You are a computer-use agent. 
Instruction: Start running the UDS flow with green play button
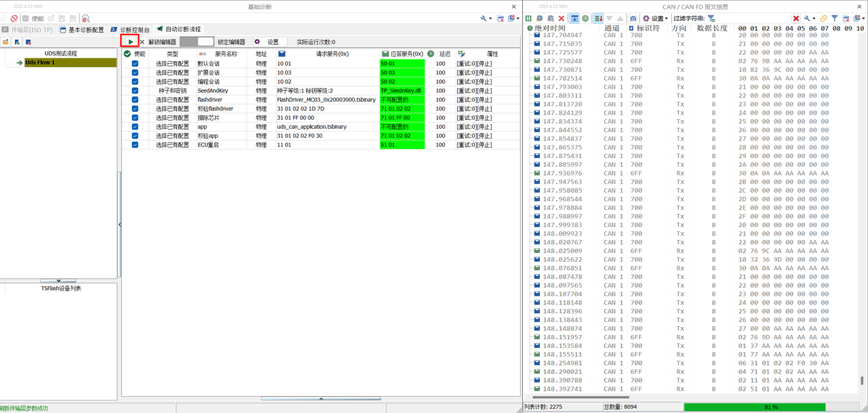[x=130, y=42]
